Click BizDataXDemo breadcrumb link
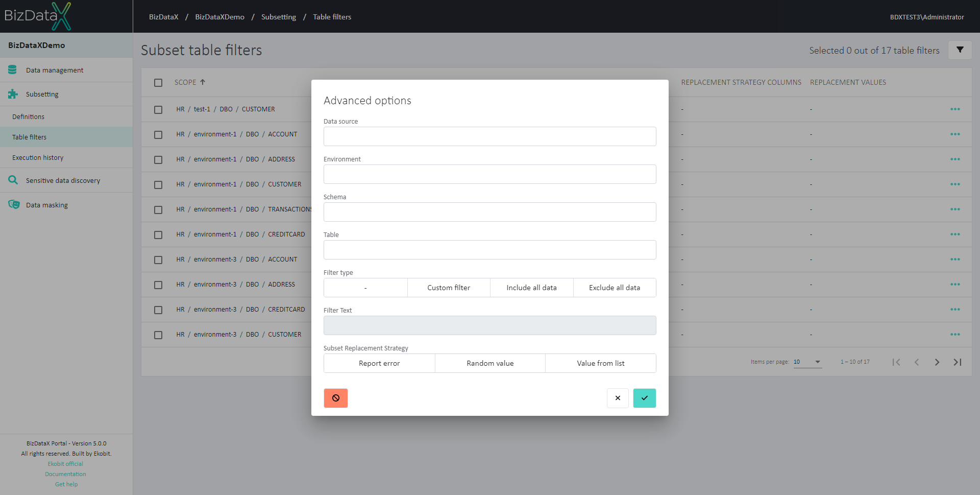 coord(219,17)
